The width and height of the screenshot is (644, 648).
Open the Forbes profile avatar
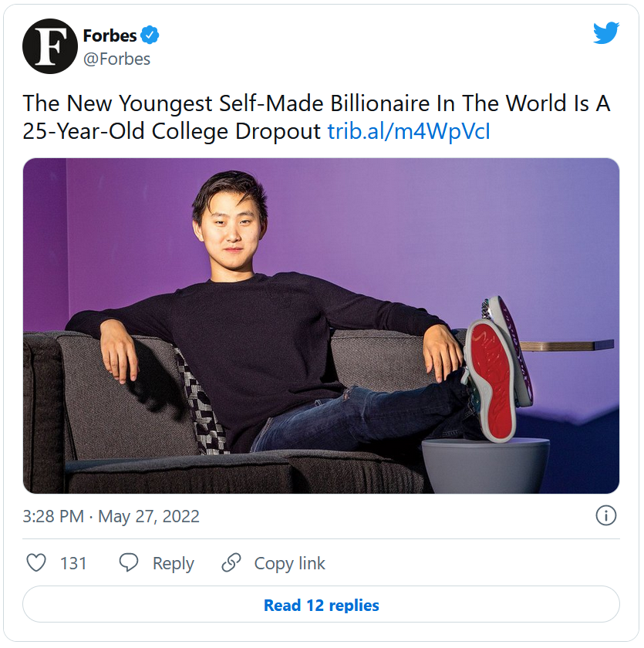(x=50, y=46)
